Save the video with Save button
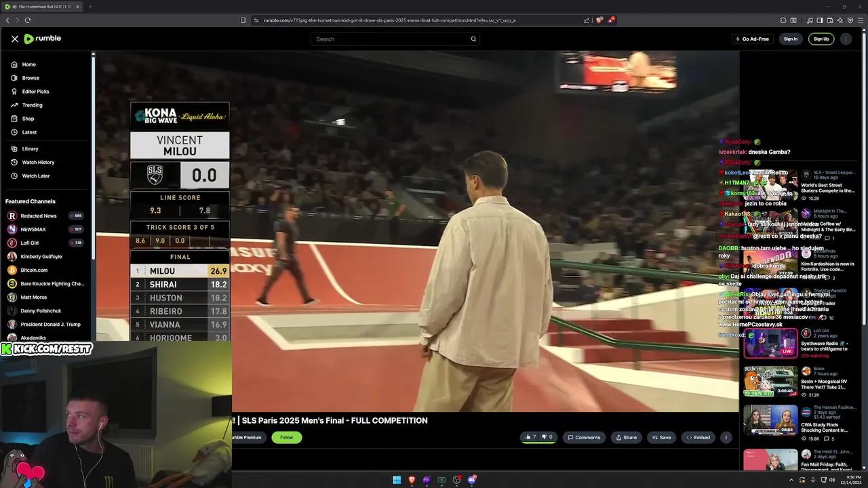Screen dimensions: 868x488 661,437
